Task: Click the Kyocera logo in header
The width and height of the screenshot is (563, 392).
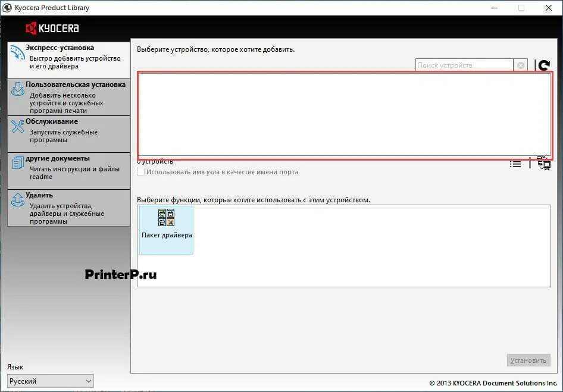Action: pyautogui.click(x=52, y=28)
